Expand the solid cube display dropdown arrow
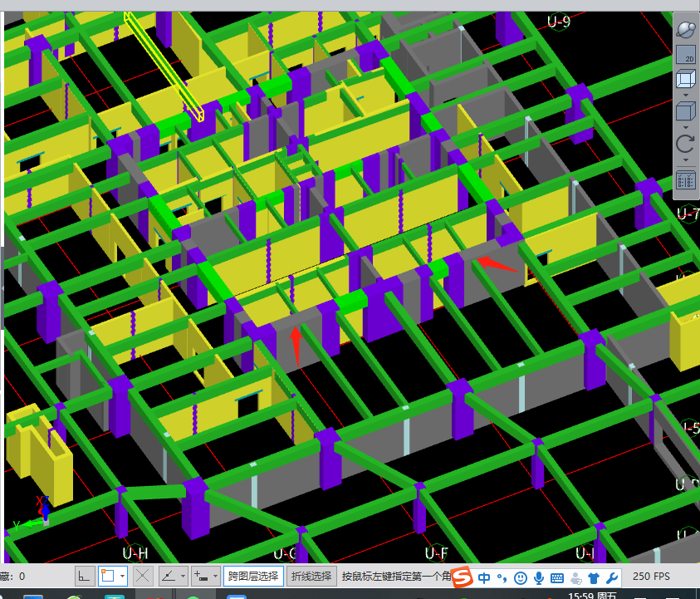 [x=686, y=127]
